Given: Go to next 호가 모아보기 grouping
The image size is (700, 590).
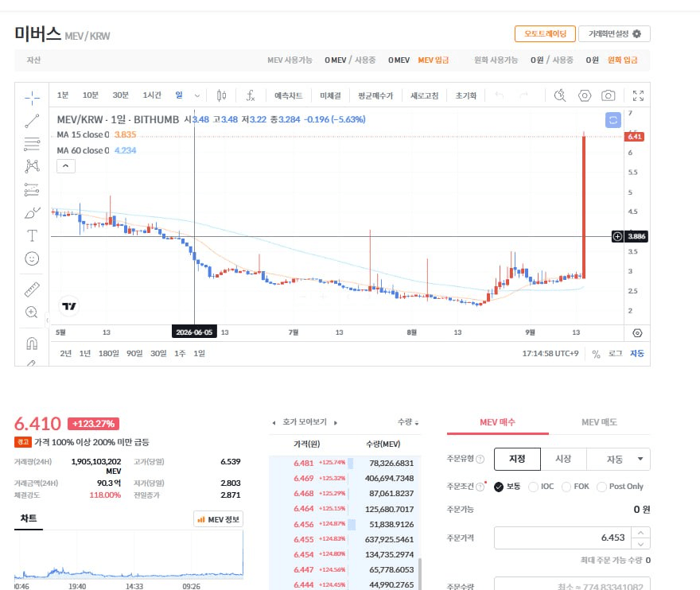Looking at the screenshot, I should [x=335, y=423].
